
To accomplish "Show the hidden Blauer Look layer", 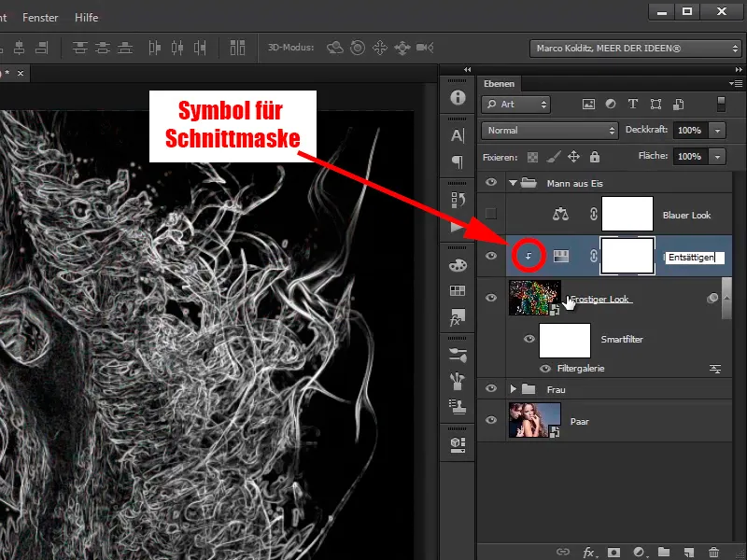I will click(x=491, y=214).
